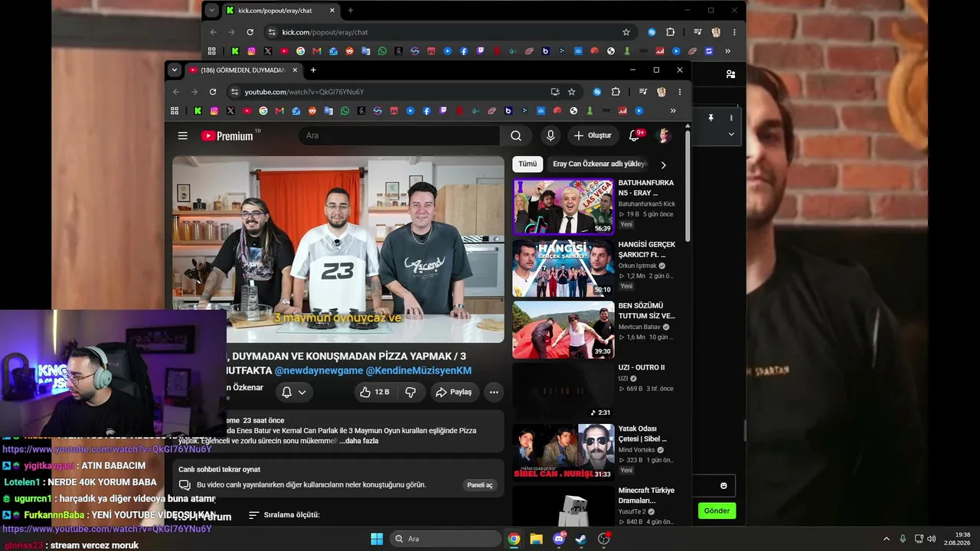Select the GÖRMEDEN, DUYMADAN YouTube tab
This screenshot has width=980, height=551.
pyautogui.click(x=243, y=70)
